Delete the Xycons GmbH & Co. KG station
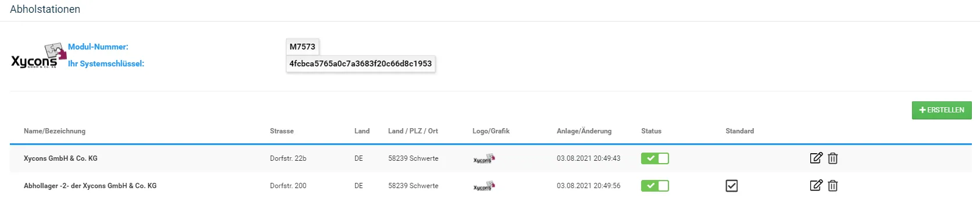980x219 pixels. point(833,158)
